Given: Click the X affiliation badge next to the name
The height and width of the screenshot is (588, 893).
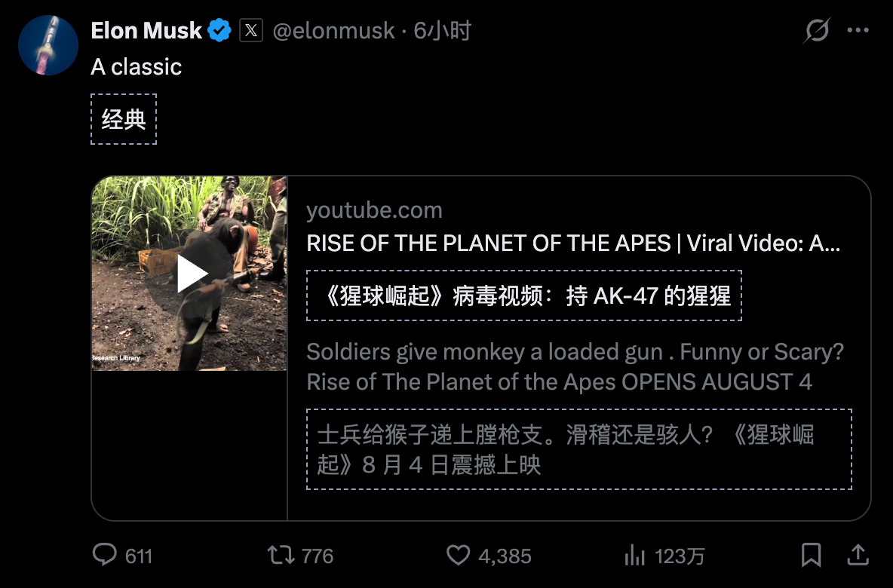Looking at the screenshot, I should (x=250, y=31).
